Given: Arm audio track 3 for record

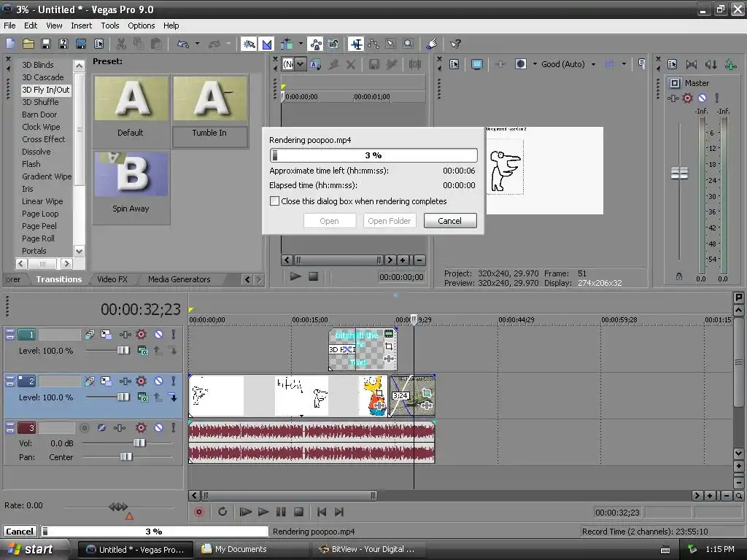Looking at the screenshot, I should coord(85,427).
